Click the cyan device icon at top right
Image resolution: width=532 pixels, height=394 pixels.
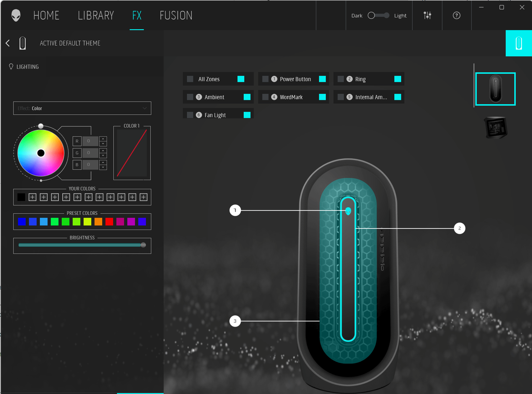[x=518, y=43]
